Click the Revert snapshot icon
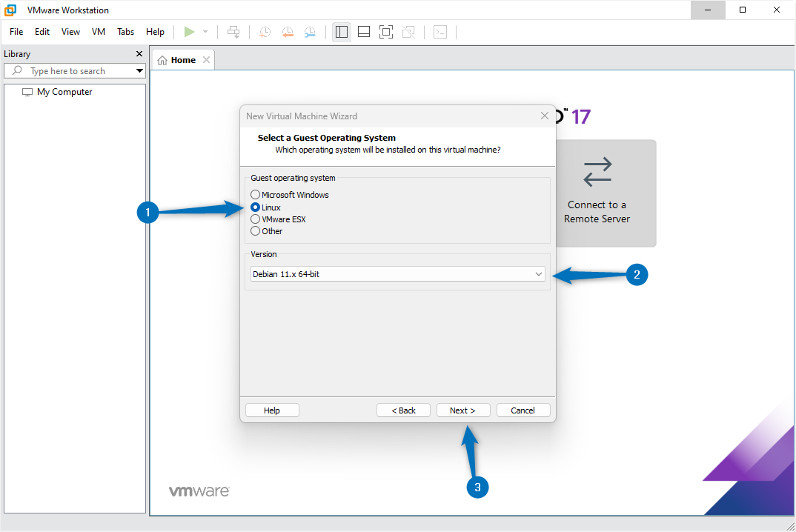The image size is (796, 532). (x=288, y=32)
